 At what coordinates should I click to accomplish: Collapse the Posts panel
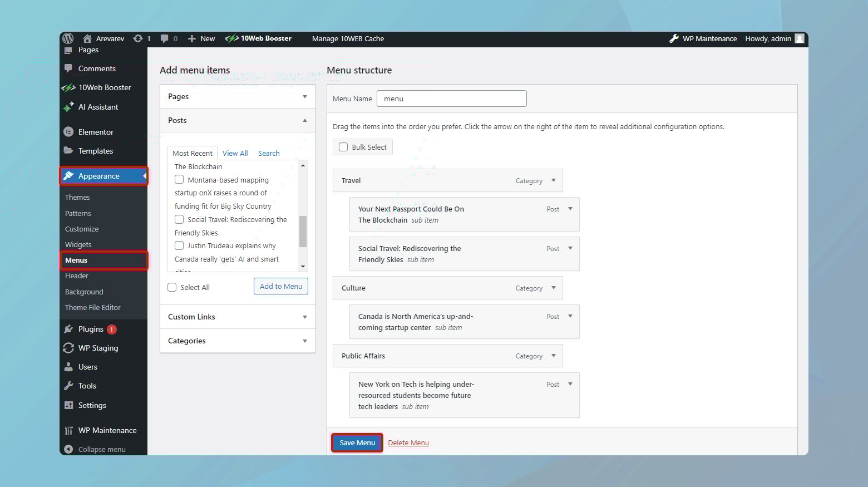coord(304,120)
